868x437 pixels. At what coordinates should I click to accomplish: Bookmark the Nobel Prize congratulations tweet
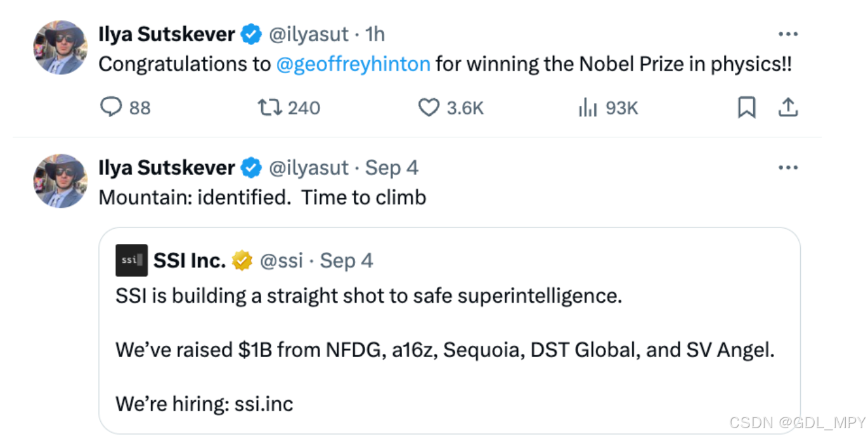tap(746, 108)
